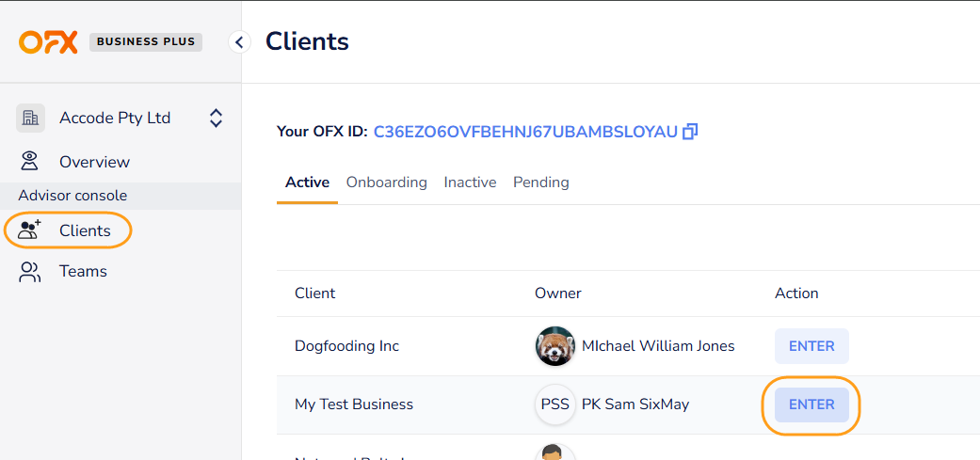Click the OFX logo

point(48,42)
